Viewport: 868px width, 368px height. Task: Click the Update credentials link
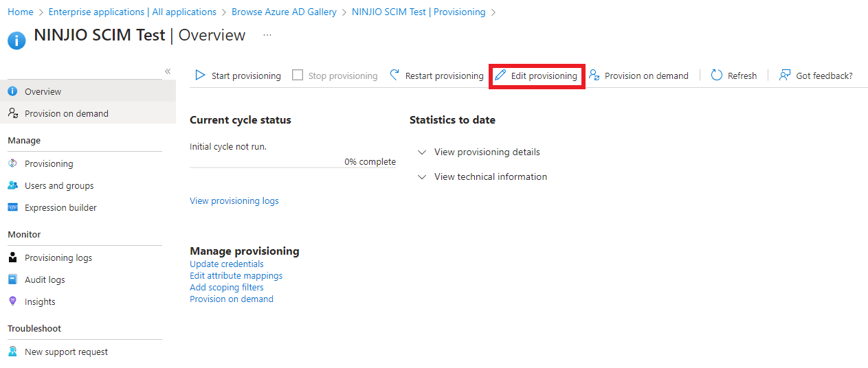pyautogui.click(x=227, y=264)
